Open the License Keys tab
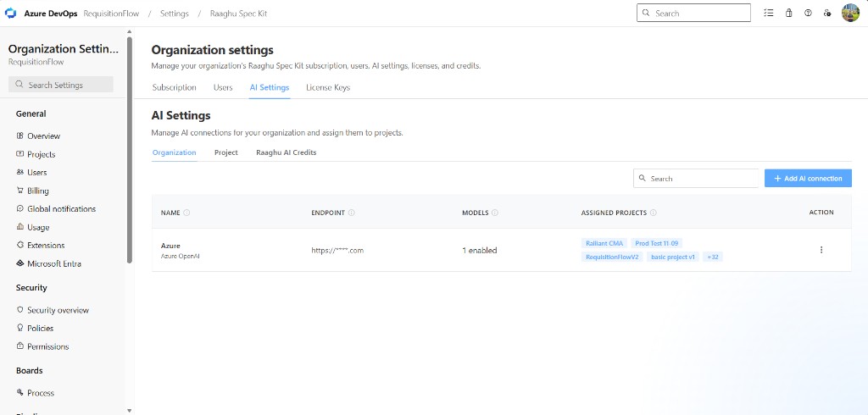The width and height of the screenshot is (868, 415). [328, 87]
